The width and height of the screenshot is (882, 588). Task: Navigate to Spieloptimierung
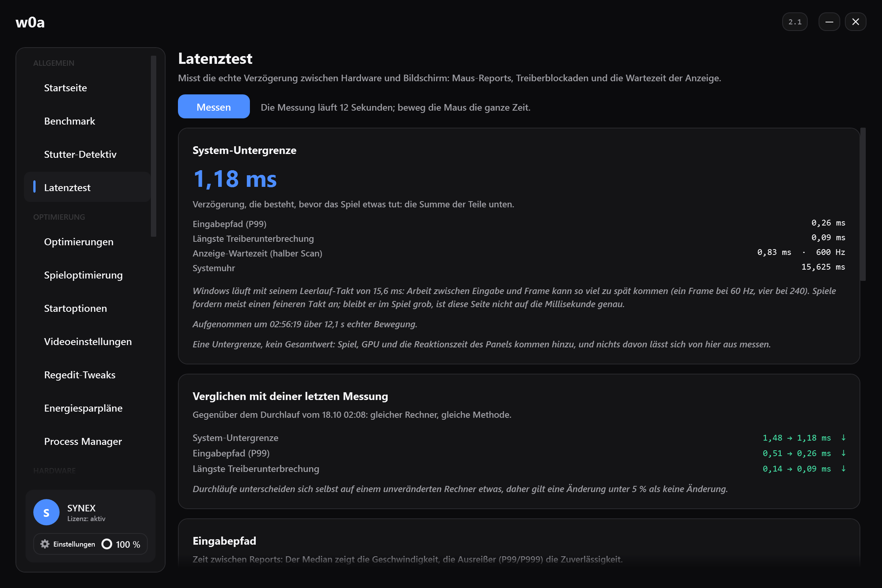87,275
